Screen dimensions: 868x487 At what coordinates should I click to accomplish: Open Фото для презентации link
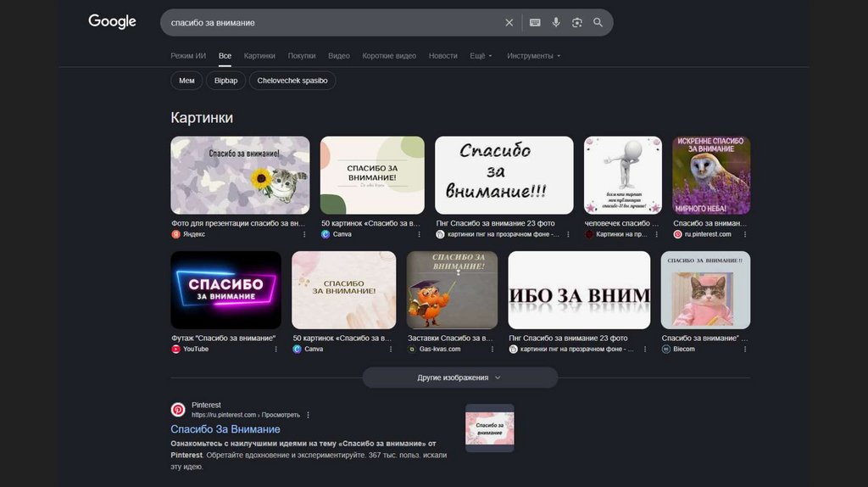click(238, 223)
